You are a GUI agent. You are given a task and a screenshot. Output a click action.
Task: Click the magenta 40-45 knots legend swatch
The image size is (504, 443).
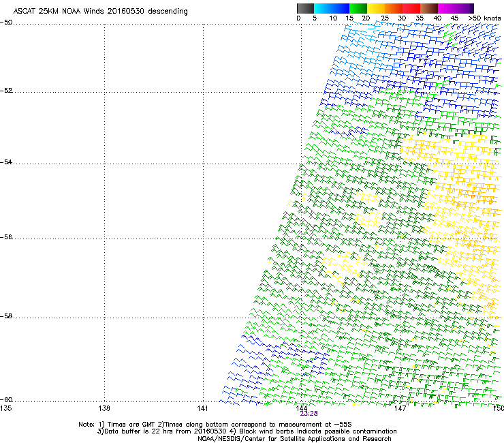point(447,8)
